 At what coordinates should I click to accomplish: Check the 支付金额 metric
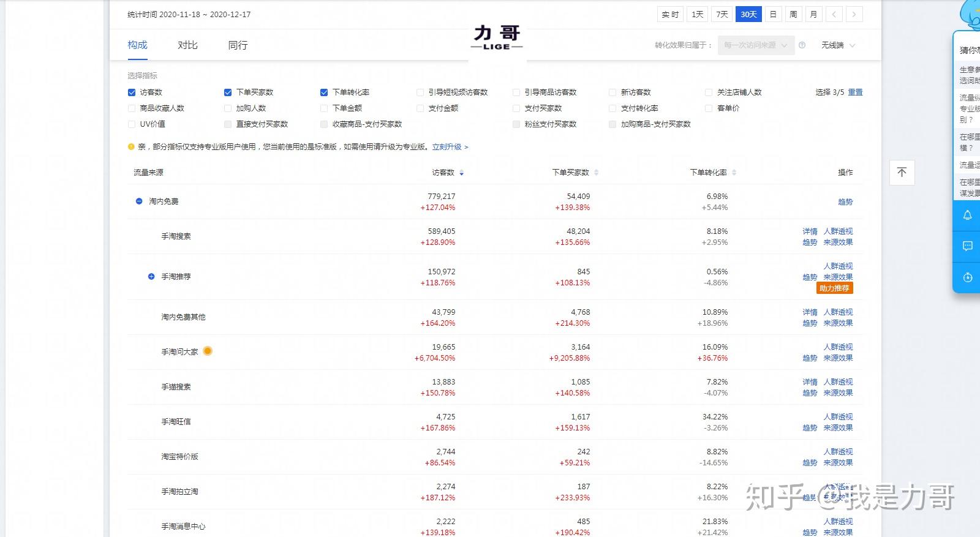click(420, 108)
